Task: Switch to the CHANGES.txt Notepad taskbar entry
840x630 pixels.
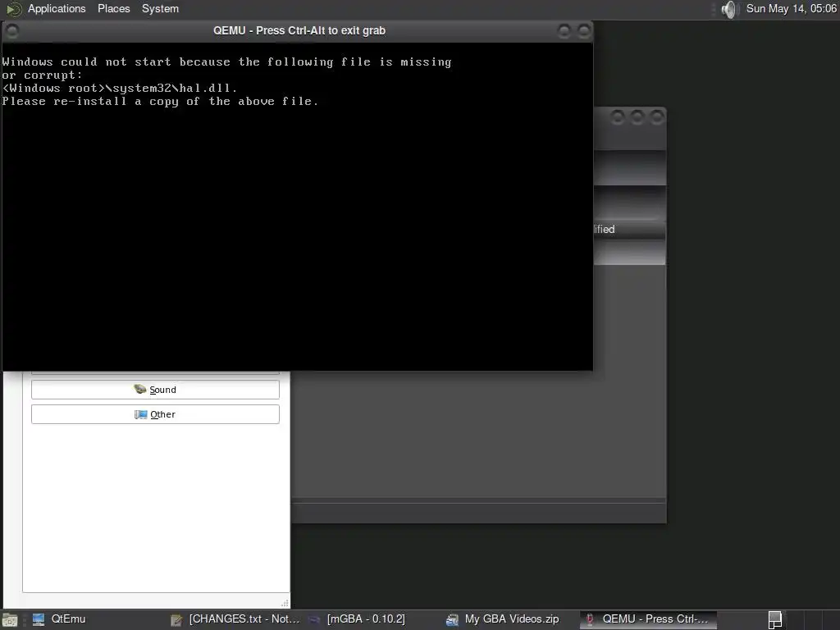Action: pos(235,619)
